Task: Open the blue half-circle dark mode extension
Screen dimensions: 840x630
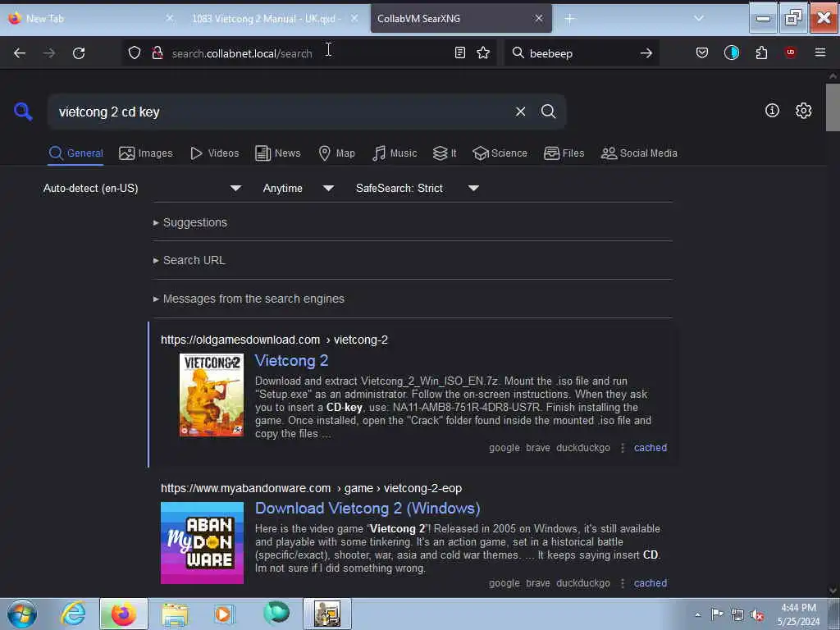Action: pyautogui.click(x=731, y=52)
